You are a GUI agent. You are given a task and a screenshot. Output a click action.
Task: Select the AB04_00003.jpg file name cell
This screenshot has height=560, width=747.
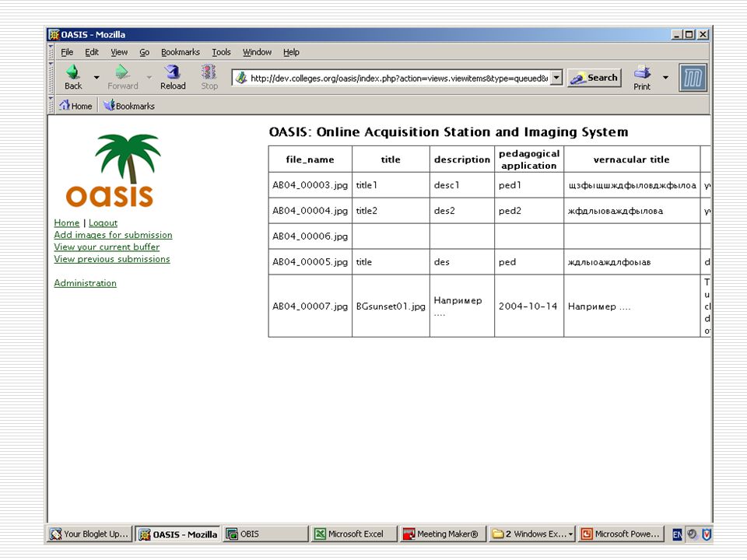tap(310, 185)
